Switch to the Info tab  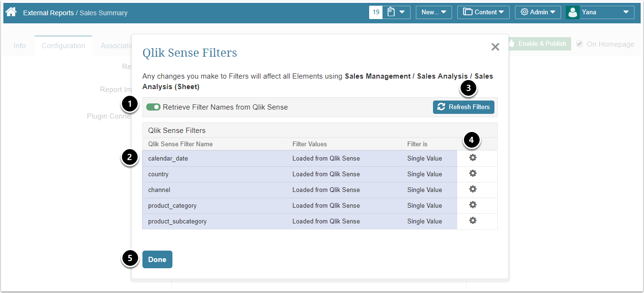[20, 46]
